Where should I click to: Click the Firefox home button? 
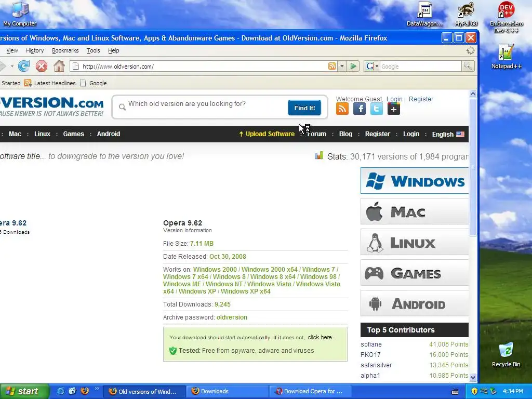pyautogui.click(x=59, y=66)
